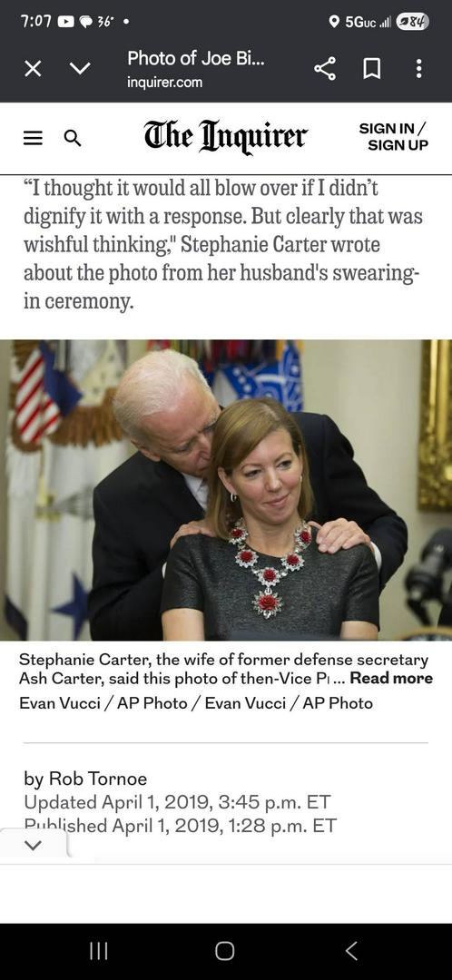The height and width of the screenshot is (980, 452).
Task: Expand the browser tab chevron dropdown
Action: point(79,68)
